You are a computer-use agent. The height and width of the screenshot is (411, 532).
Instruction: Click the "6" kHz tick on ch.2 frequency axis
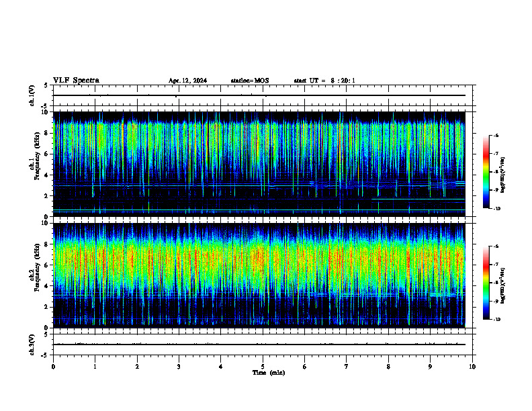tap(47, 265)
